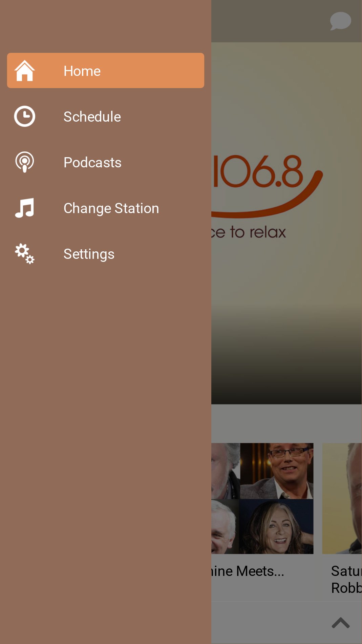Expand the player with the up chevron
The height and width of the screenshot is (644, 362).
(x=340, y=623)
